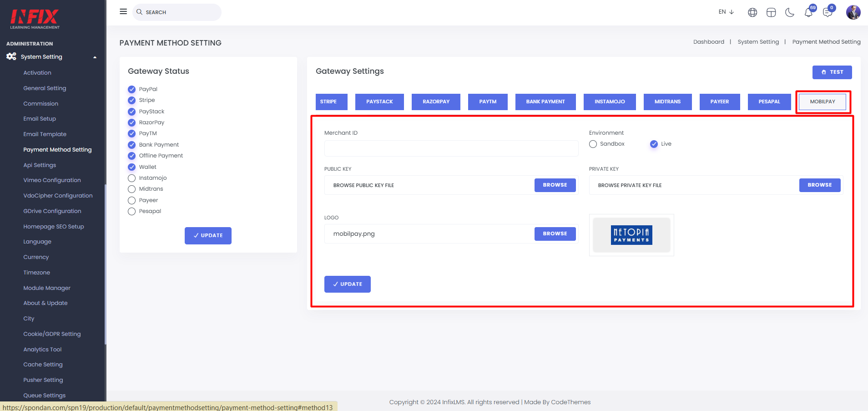Open Commission in sidebar
Screen dimensions: 868x411
(x=41, y=104)
